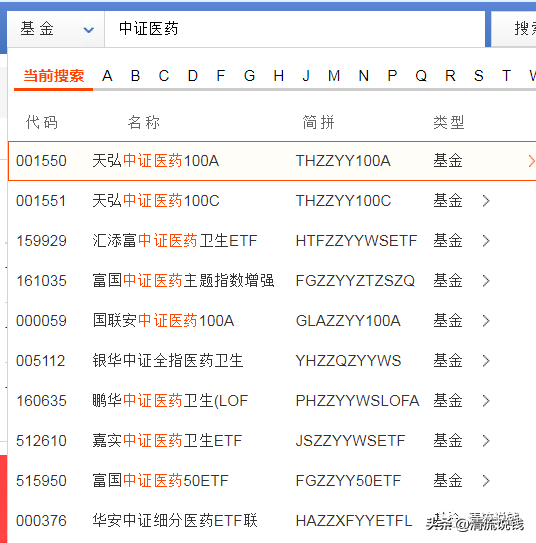This screenshot has width=536, height=543.
Task: Switch to letter tab R
Action: pyautogui.click(x=450, y=76)
